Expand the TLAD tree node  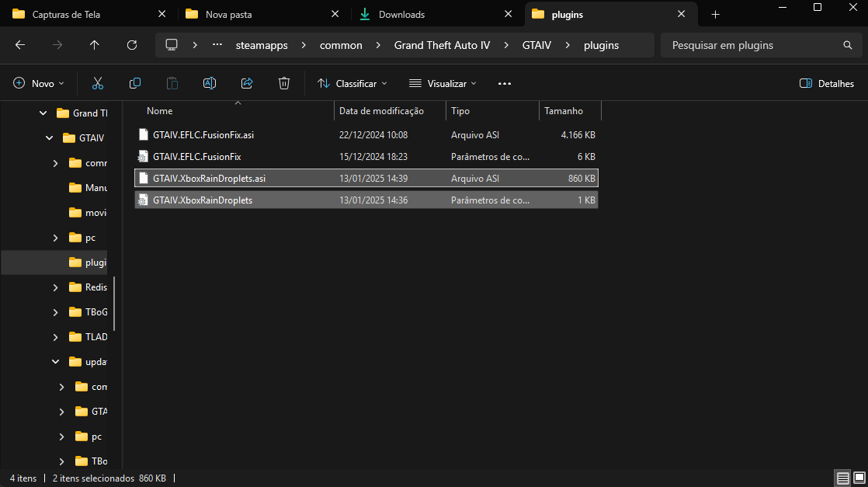[x=55, y=337]
